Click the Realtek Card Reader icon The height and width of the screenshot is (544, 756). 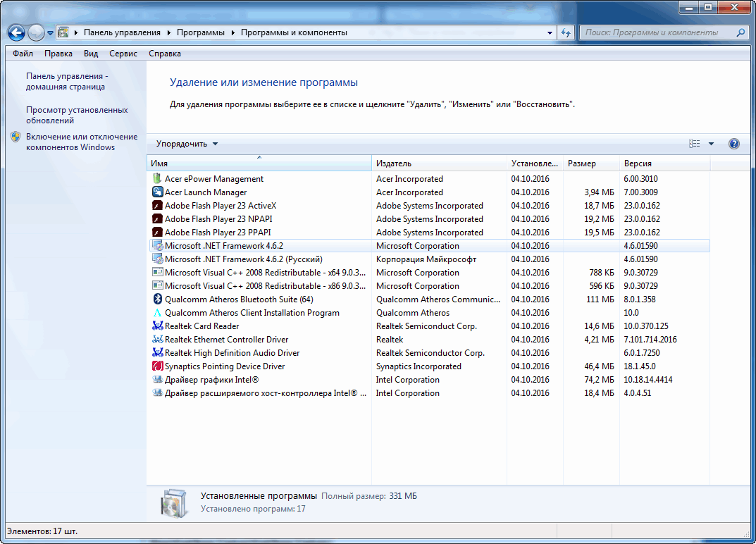(x=157, y=326)
